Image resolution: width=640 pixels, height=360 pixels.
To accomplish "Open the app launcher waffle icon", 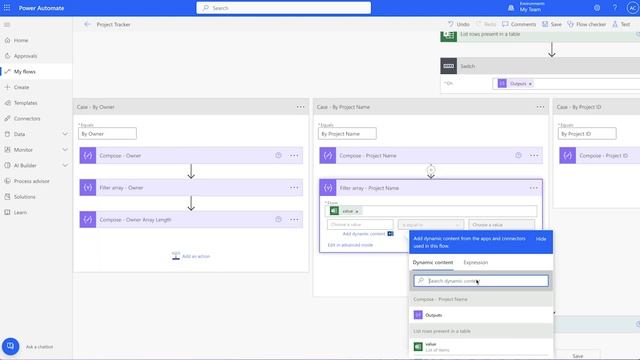I will (7, 8).
